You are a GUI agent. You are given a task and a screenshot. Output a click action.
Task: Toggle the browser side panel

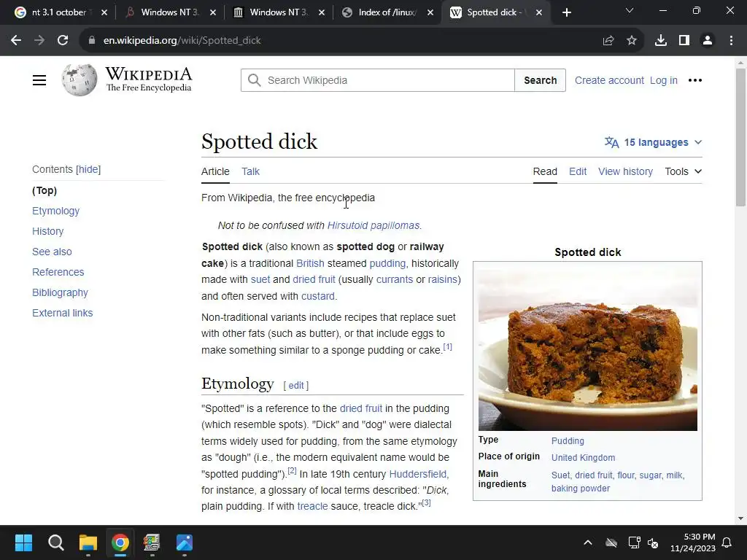[684, 41]
